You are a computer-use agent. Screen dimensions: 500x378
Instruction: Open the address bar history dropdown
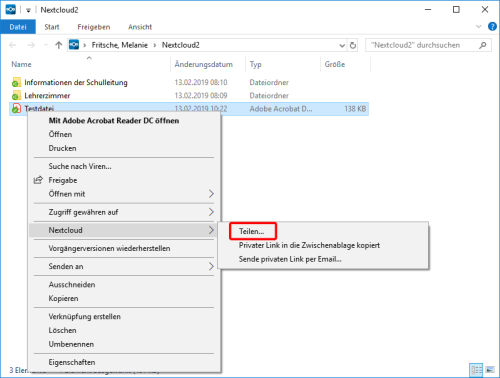[x=342, y=45]
